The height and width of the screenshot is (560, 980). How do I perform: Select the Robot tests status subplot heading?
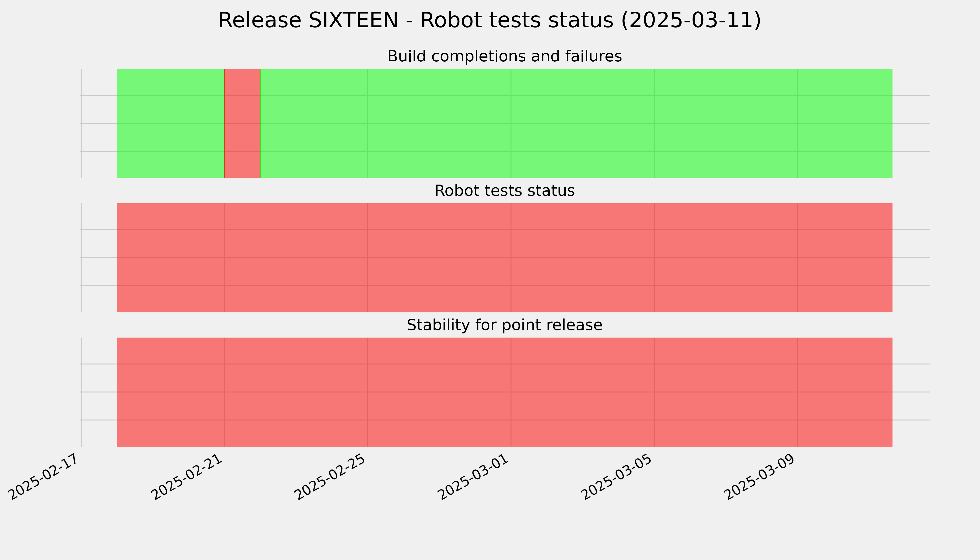click(x=504, y=191)
